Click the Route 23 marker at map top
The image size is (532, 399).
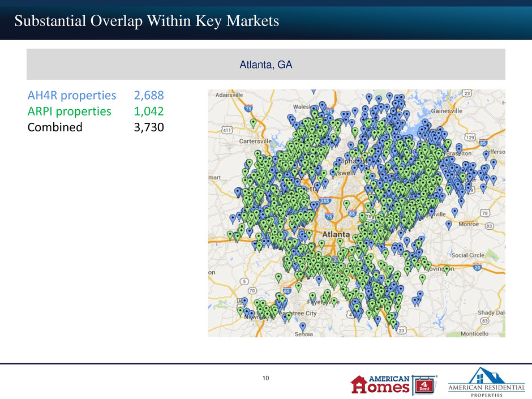[x=467, y=93]
